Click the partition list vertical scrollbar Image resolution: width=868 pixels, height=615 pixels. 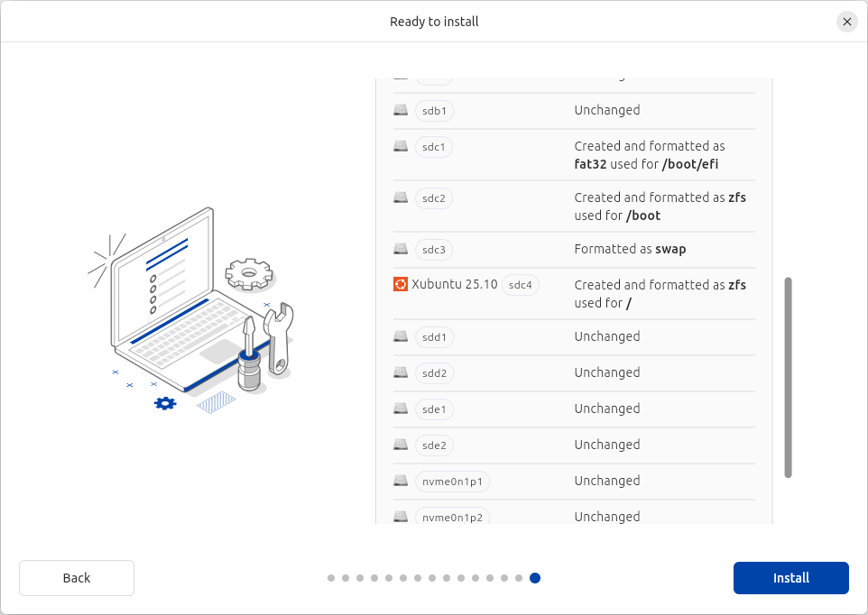[x=788, y=377]
